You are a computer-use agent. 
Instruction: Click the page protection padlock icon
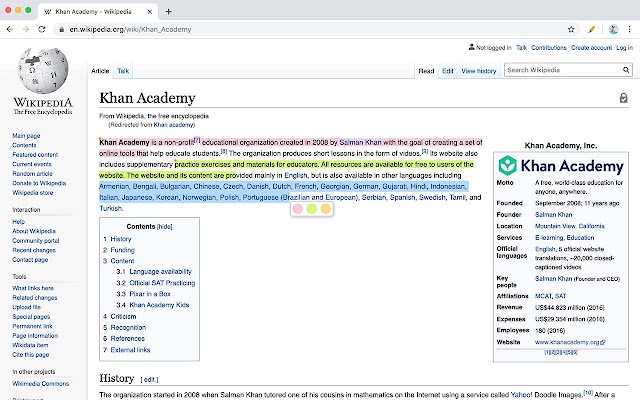tap(623, 98)
